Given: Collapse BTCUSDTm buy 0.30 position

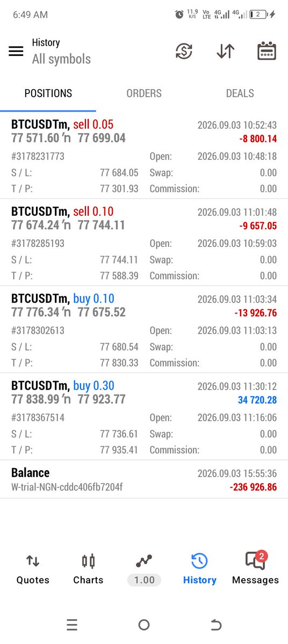Looking at the screenshot, I should click(144, 416).
